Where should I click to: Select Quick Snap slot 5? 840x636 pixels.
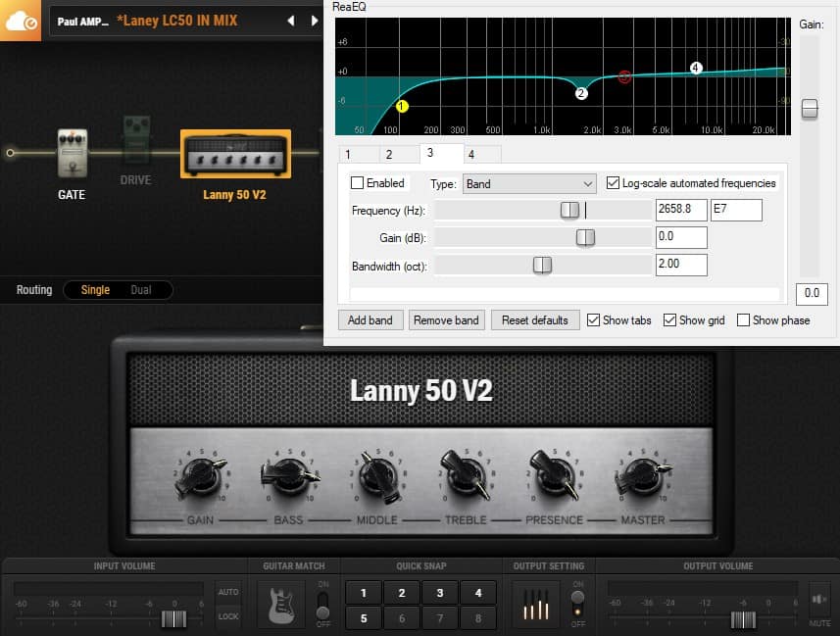pyautogui.click(x=364, y=618)
